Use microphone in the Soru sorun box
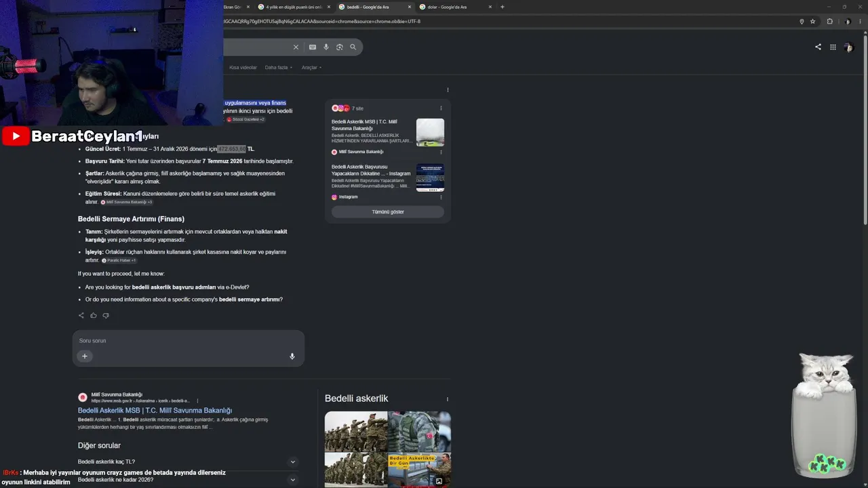The image size is (868, 488). coord(292,356)
